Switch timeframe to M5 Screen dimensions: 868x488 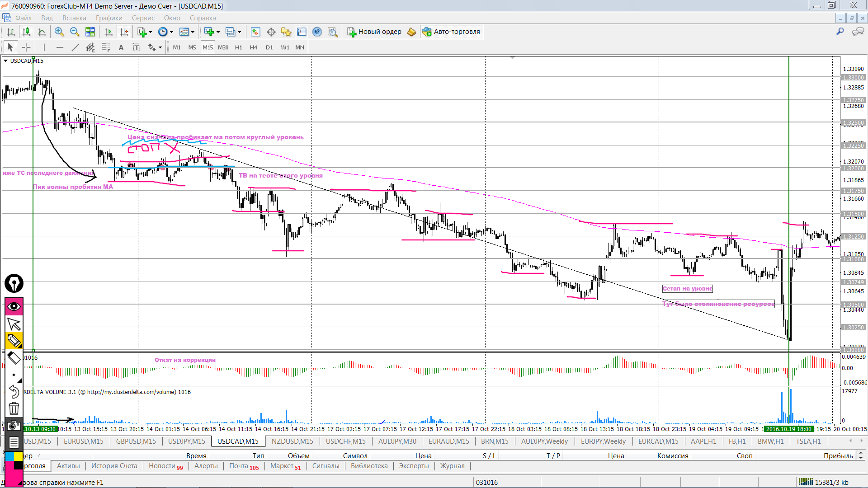[192, 47]
